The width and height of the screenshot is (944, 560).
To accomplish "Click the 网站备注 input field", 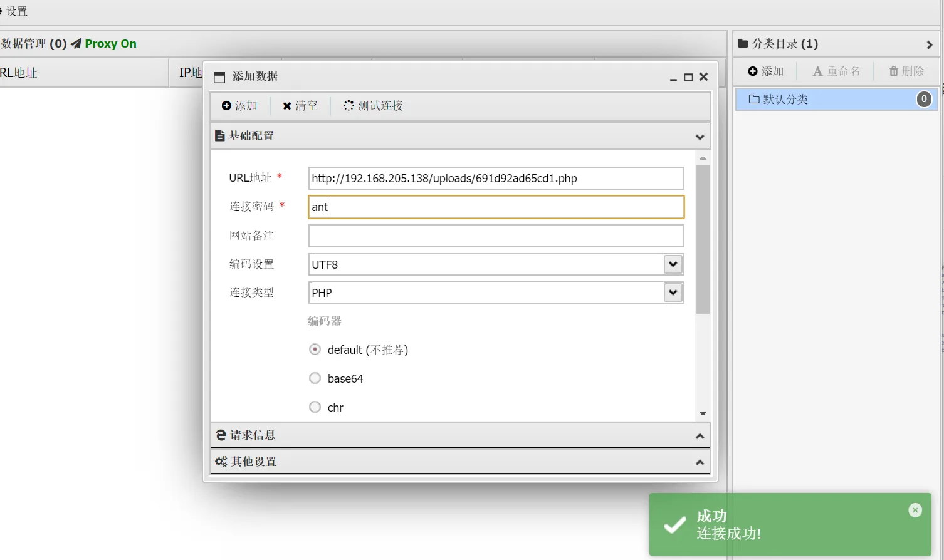I will point(495,236).
